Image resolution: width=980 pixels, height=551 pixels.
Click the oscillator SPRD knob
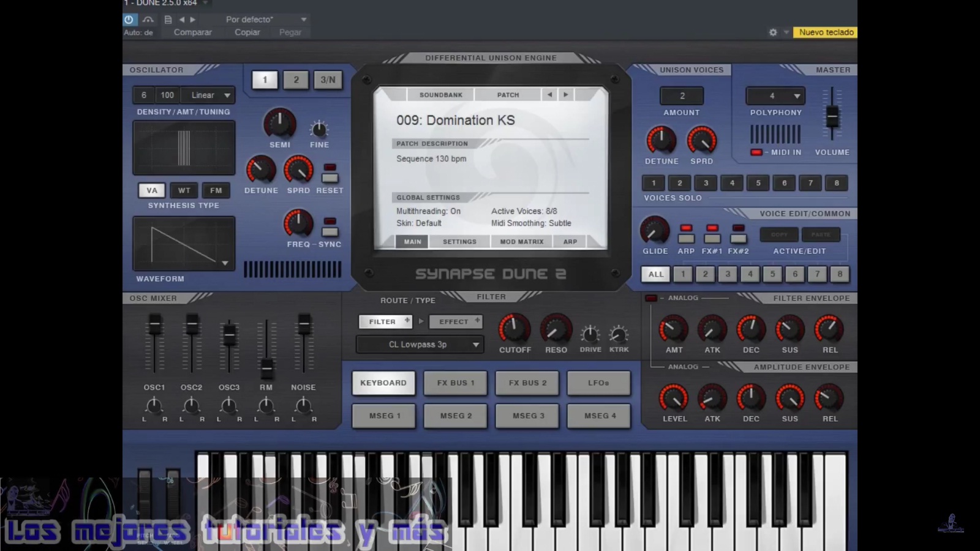298,170
